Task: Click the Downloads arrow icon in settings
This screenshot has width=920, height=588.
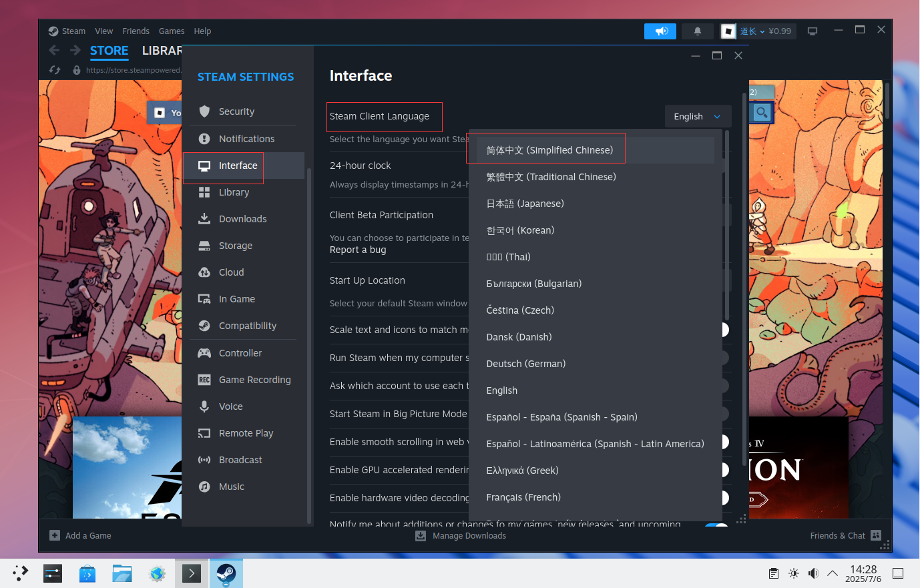Action: [204, 219]
